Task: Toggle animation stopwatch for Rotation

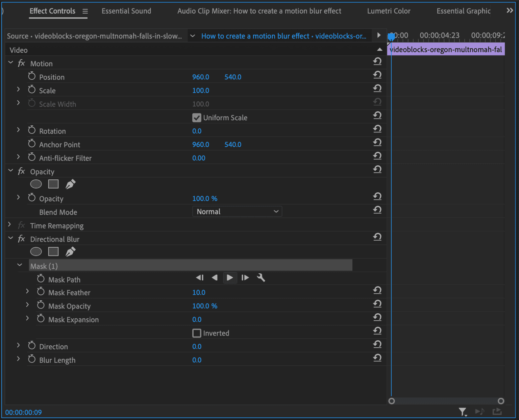Action: coord(32,130)
